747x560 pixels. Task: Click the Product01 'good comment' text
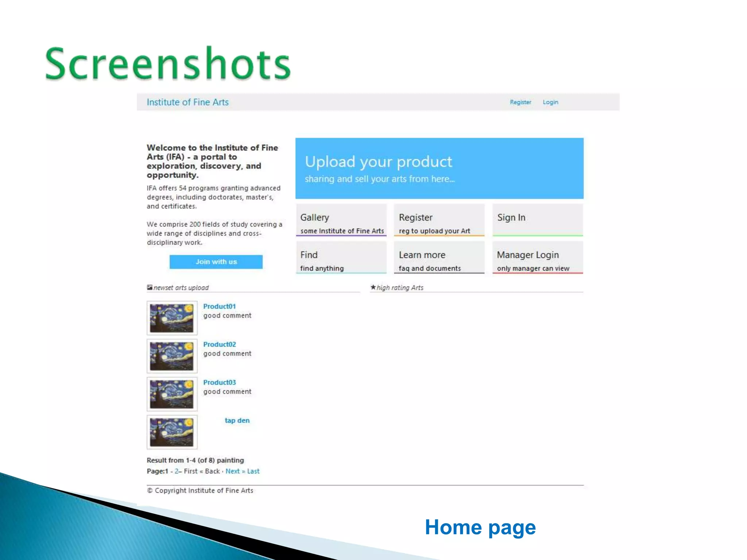point(227,315)
